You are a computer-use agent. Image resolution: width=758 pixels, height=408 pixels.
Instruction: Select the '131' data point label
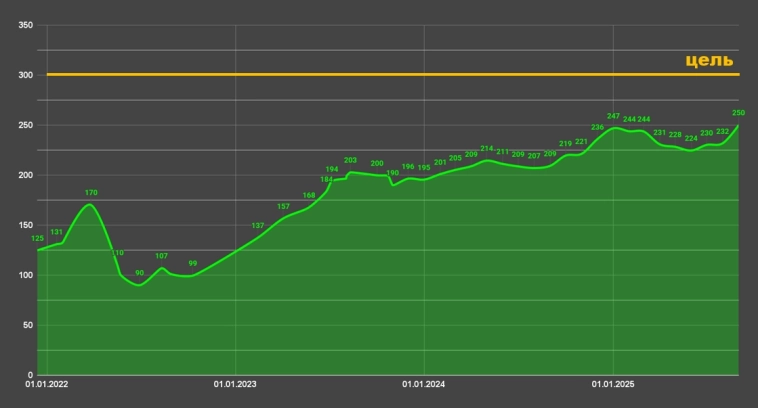click(57, 232)
